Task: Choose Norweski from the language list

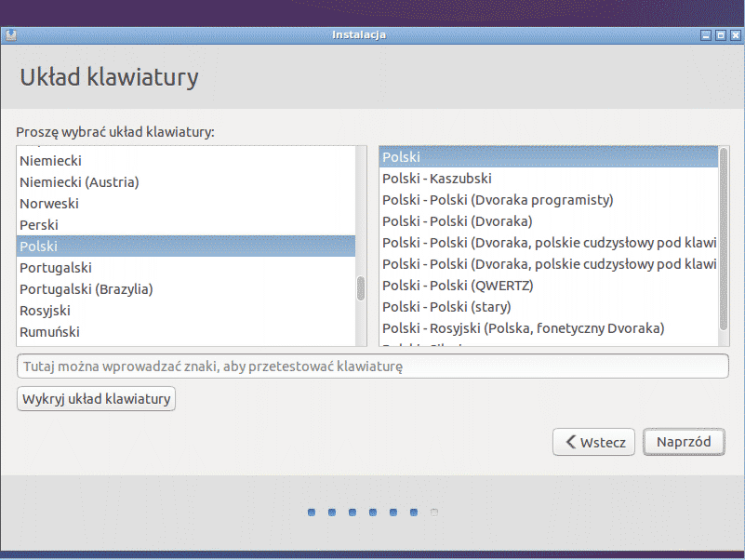Action: 49,204
